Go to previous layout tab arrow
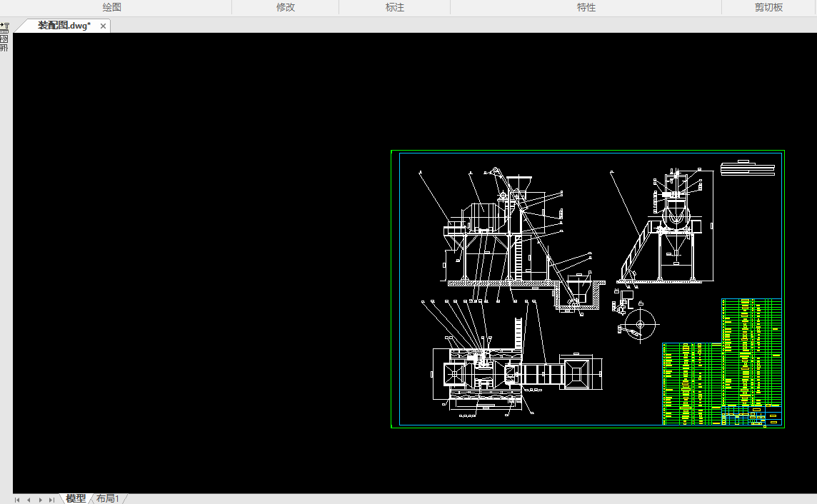Viewport: 817px width, 504px height. point(29,500)
